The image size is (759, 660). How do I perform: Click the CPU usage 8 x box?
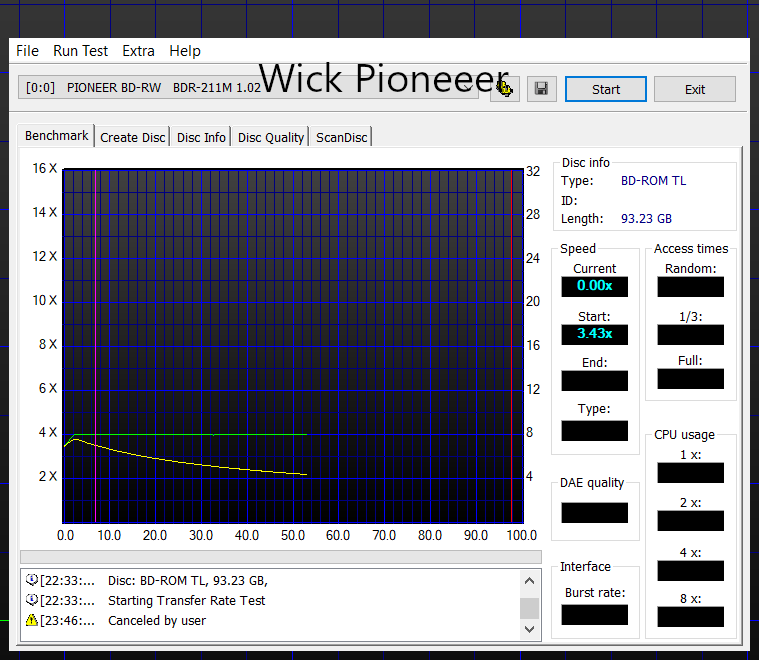coord(690,616)
